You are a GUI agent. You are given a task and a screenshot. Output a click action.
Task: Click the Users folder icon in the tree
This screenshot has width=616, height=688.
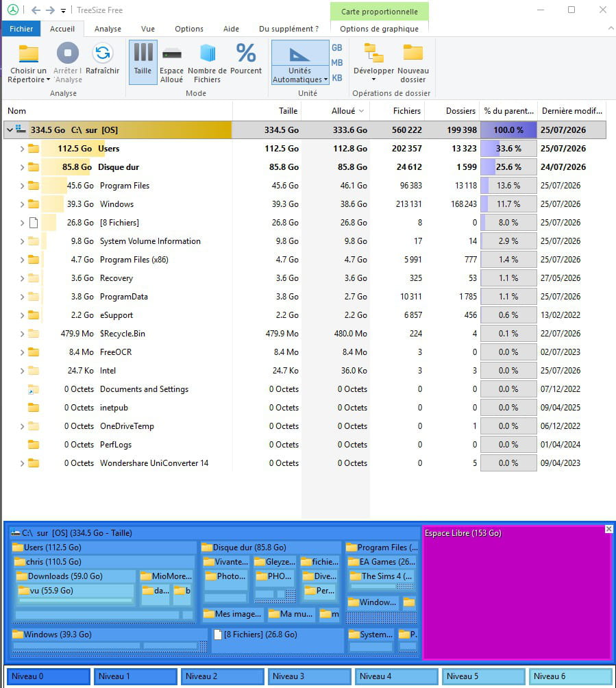pos(34,148)
